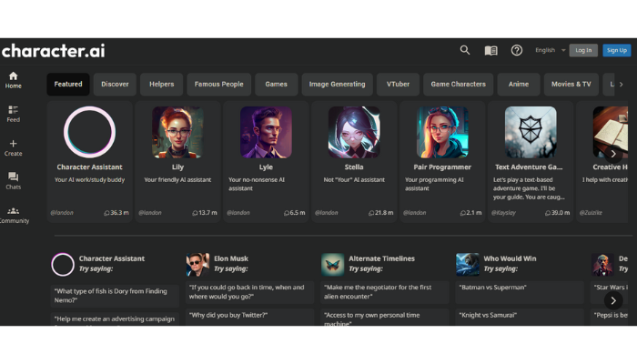The image size is (637, 364).
Task: Click the Who Would Win avatar
Action: 468,265
